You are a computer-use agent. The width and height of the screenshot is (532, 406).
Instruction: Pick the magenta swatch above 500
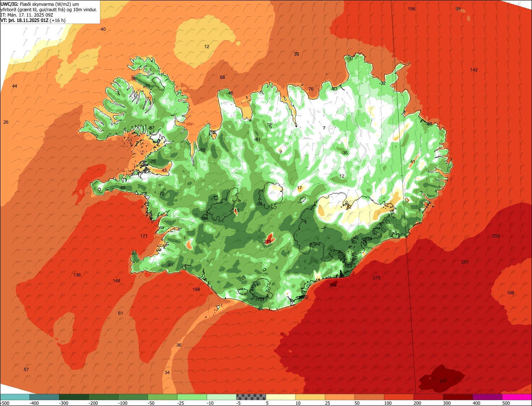tap(517, 397)
